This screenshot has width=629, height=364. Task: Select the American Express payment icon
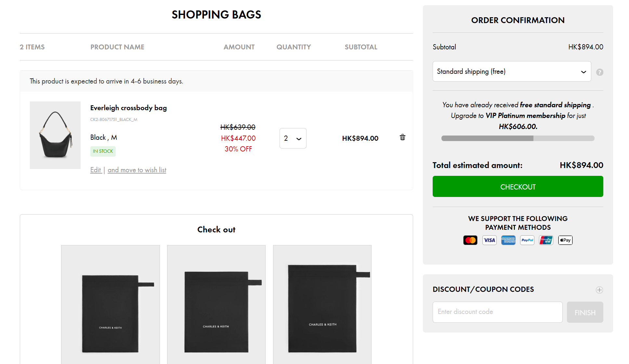508,240
